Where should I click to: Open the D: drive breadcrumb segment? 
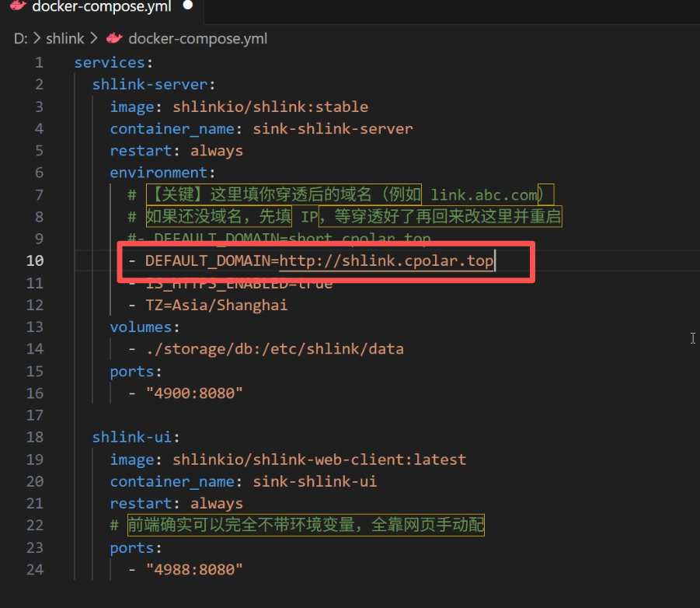point(21,38)
